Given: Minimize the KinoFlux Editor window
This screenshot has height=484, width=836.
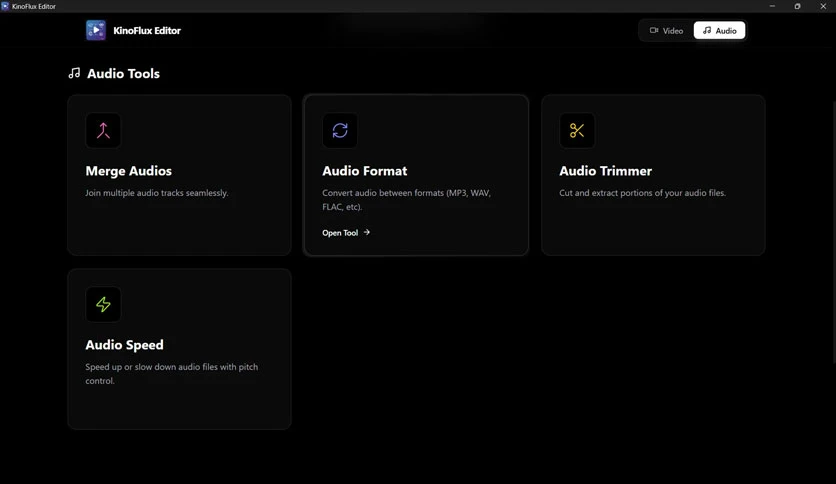Looking at the screenshot, I should pyautogui.click(x=772, y=6).
